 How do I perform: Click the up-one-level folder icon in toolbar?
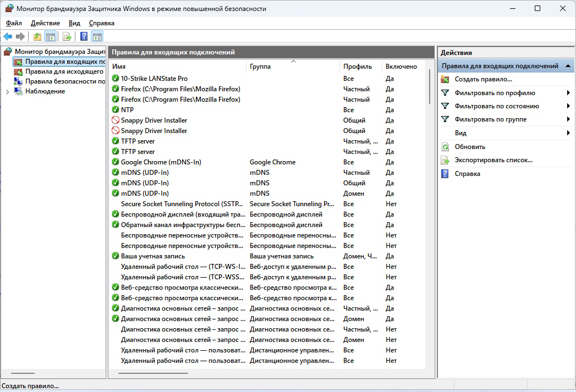37,37
